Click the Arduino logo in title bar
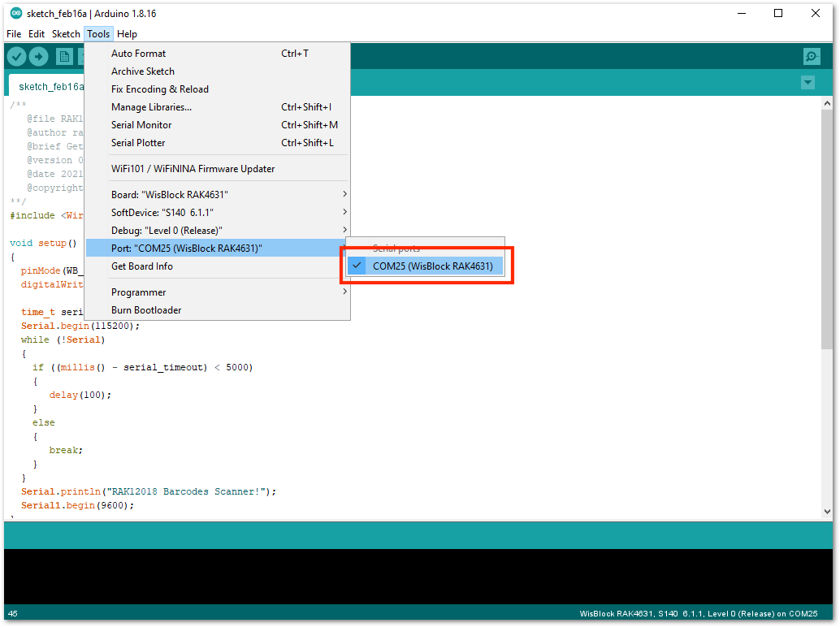 pos(16,13)
